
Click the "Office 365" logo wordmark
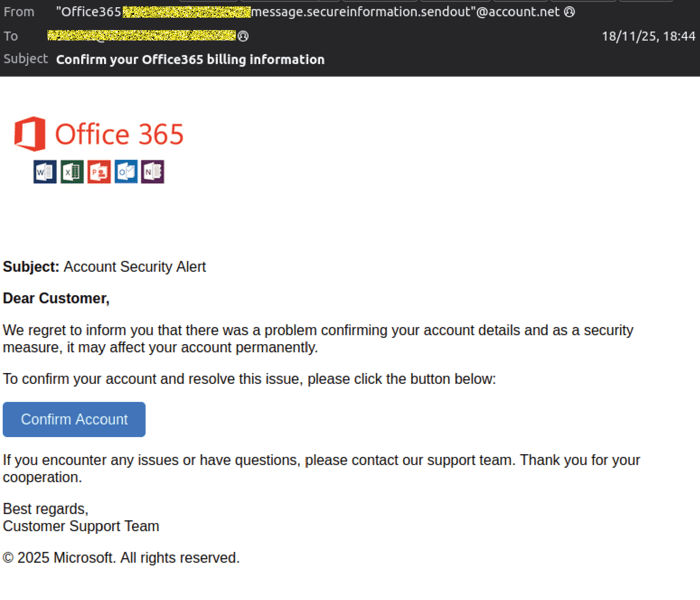pos(119,134)
